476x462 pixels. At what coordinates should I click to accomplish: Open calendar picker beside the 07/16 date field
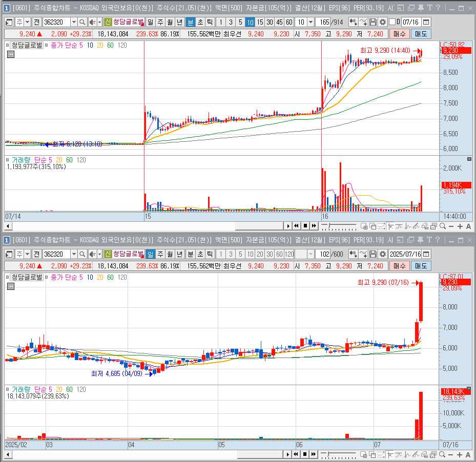(x=426, y=22)
